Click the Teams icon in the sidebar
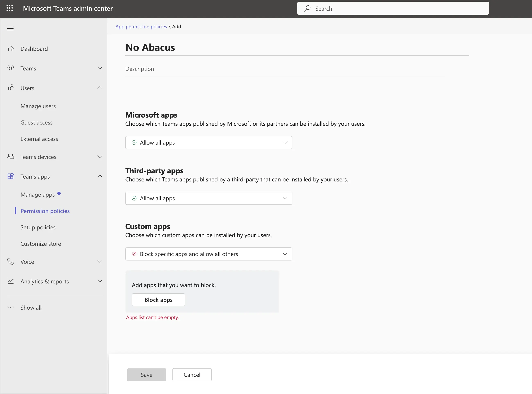The width and height of the screenshot is (532, 394). [x=11, y=68]
